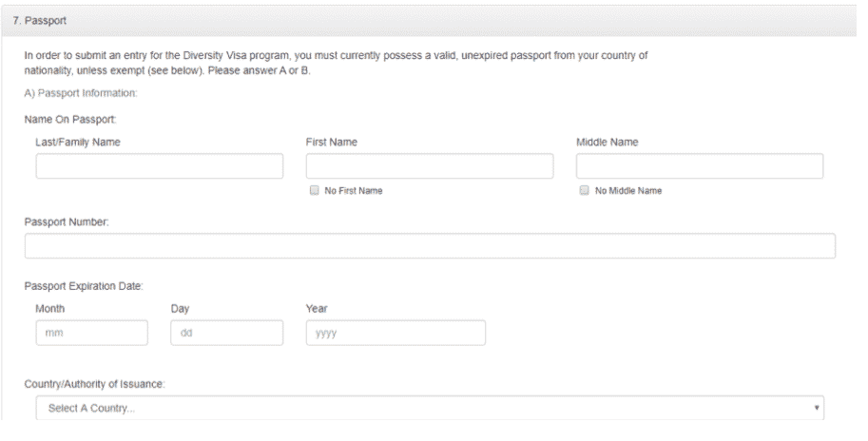Click the Passport Expiration Date label

(83, 287)
